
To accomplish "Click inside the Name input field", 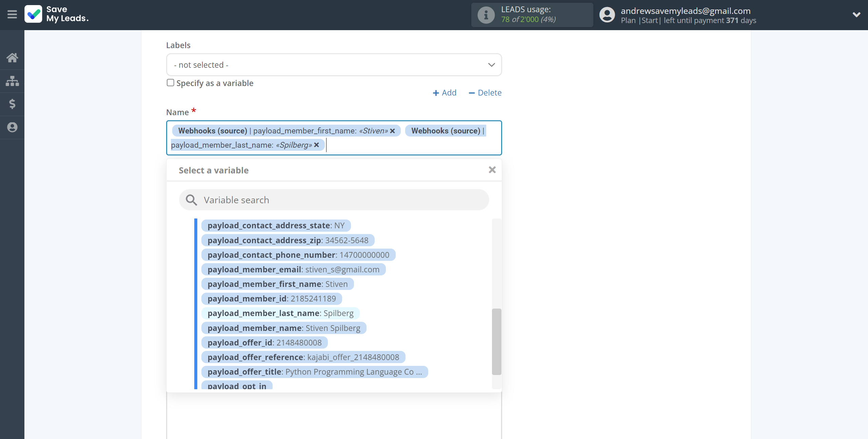I will click(x=334, y=138).
